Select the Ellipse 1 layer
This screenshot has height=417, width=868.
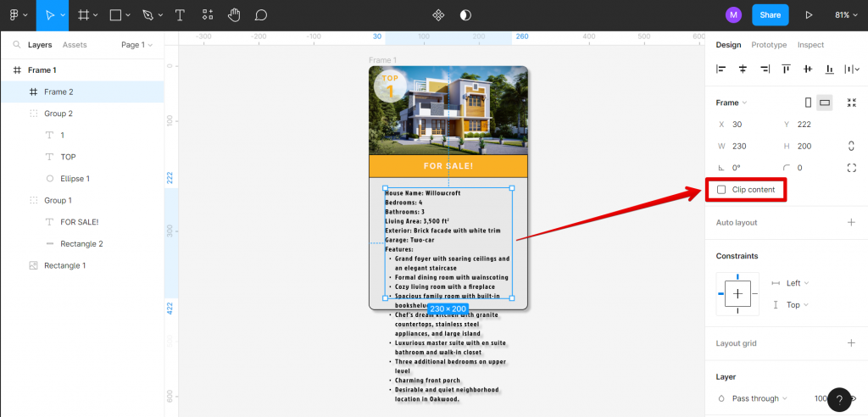click(x=75, y=179)
